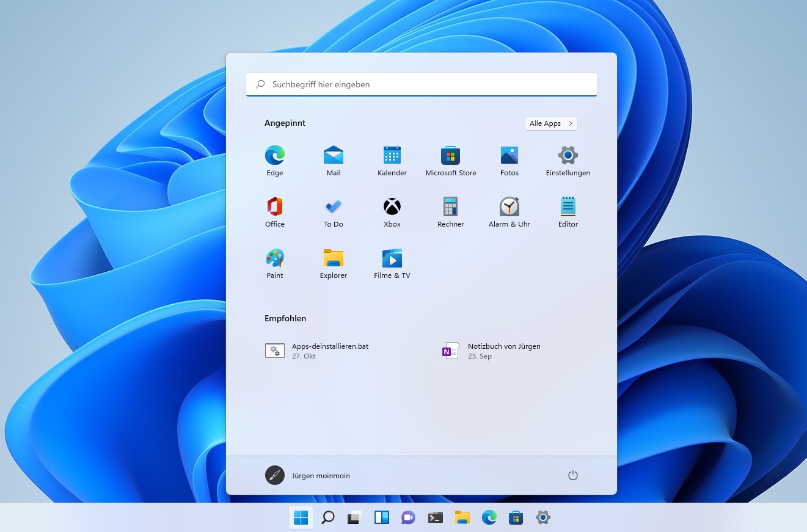Open the Paint app
Viewport: 807px width, 532px height.
pos(275,263)
